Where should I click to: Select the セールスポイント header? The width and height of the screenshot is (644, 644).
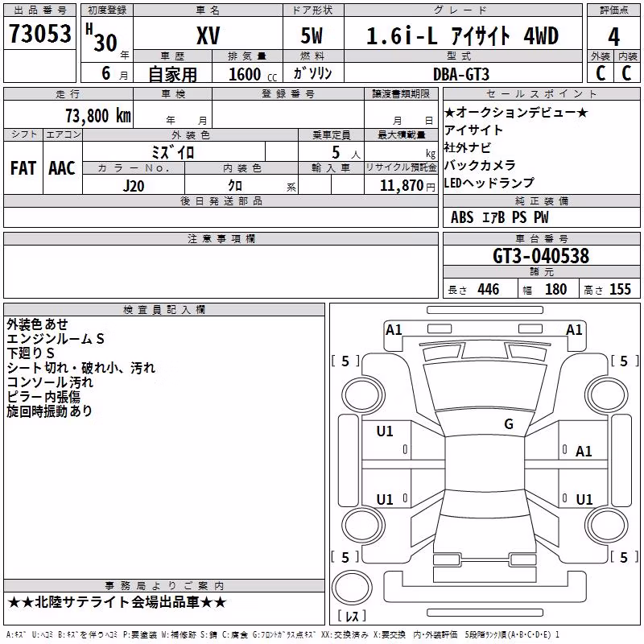point(541,93)
